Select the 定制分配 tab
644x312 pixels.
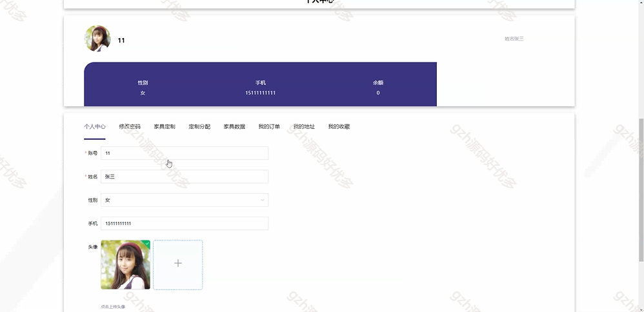199,126
